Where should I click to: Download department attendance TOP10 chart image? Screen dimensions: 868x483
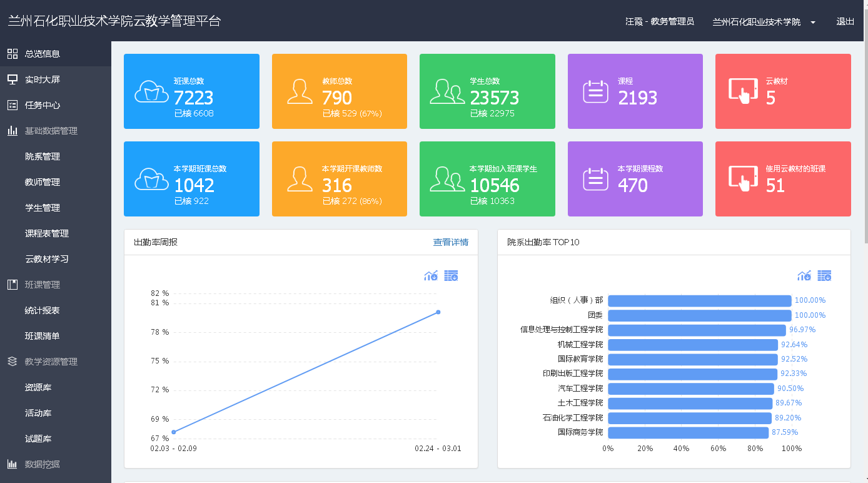coord(804,276)
